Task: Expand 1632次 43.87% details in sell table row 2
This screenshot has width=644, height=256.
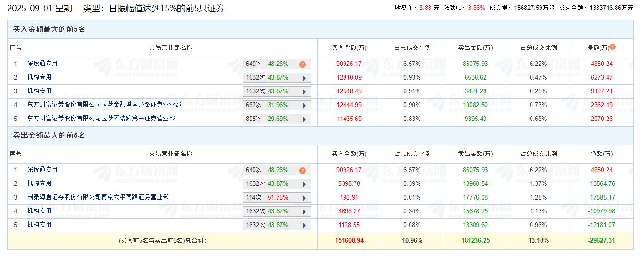Action: (277, 184)
